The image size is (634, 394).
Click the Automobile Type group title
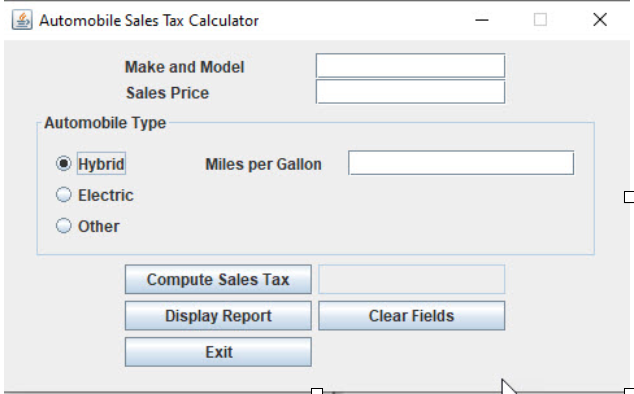[105, 123]
